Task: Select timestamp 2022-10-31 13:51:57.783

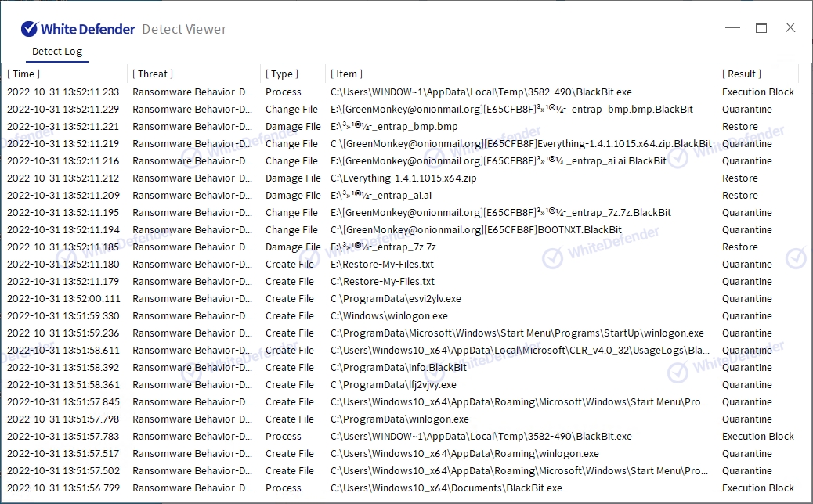Action: coord(63,436)
